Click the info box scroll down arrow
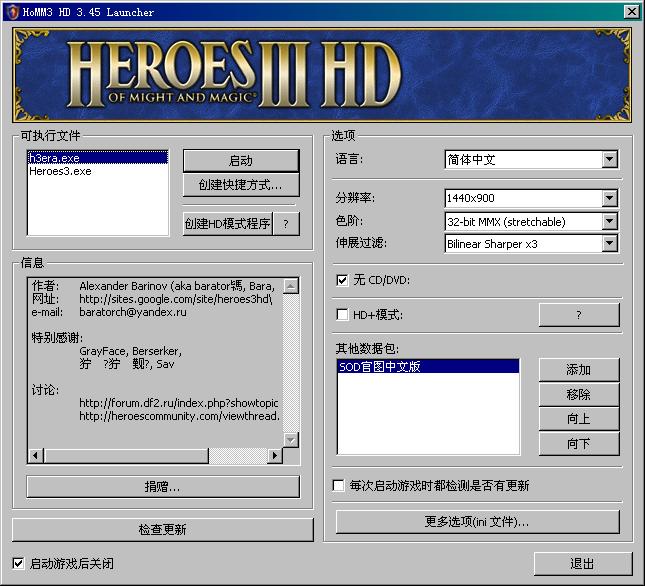 (291, 439)
